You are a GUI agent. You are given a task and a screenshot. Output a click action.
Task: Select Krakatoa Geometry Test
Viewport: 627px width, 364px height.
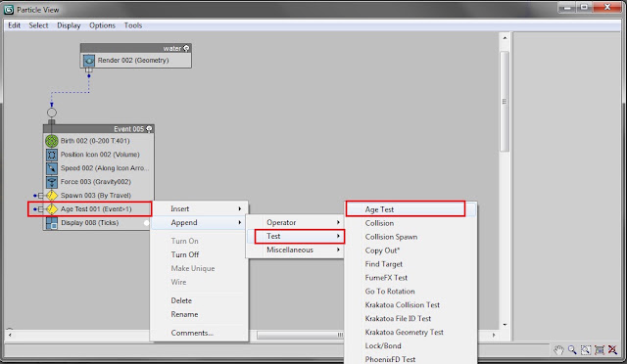(x=410, y=332)
